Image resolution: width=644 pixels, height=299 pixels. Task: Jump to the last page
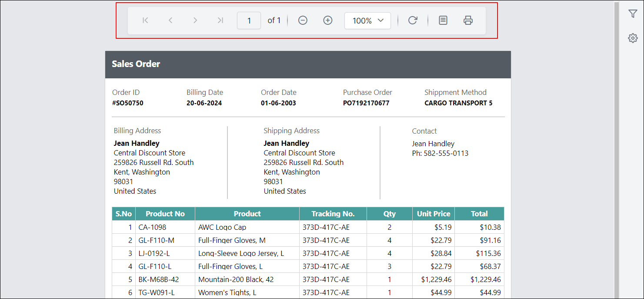[x=220, y=20]
